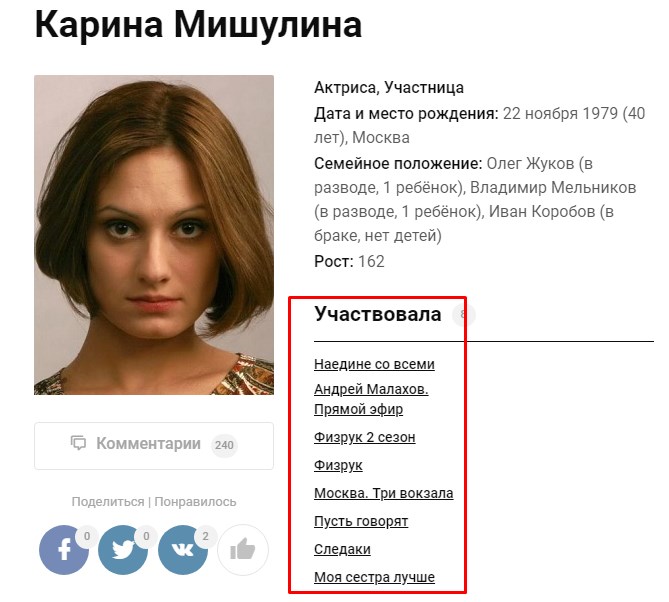Open the Москва. Три вокзала link
This screenshot has height=602, width=669.
384,493
